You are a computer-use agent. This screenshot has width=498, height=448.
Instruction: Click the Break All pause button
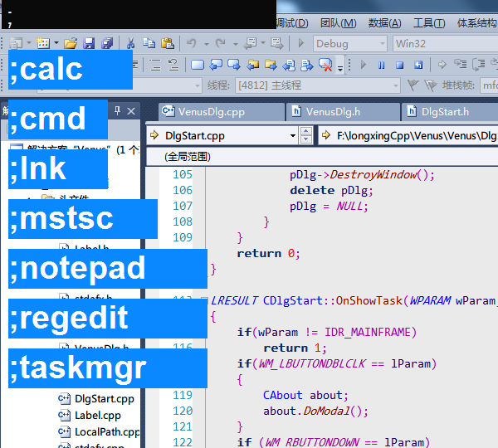coord(382,65)
